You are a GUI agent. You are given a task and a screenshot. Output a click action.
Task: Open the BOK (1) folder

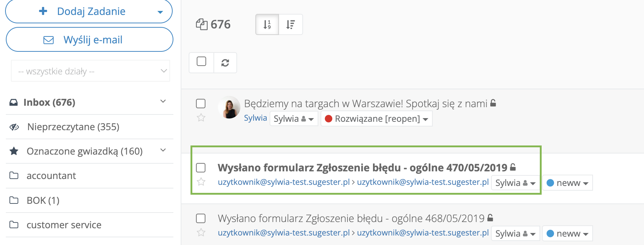click(x=43, y=201)
